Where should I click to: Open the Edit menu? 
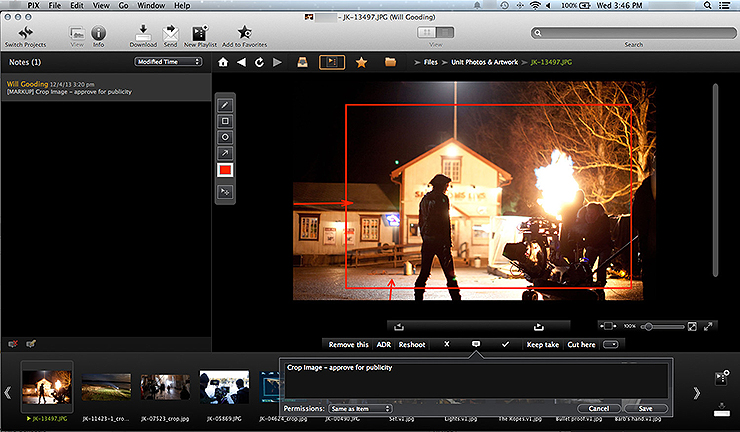(x=77, y=6)
